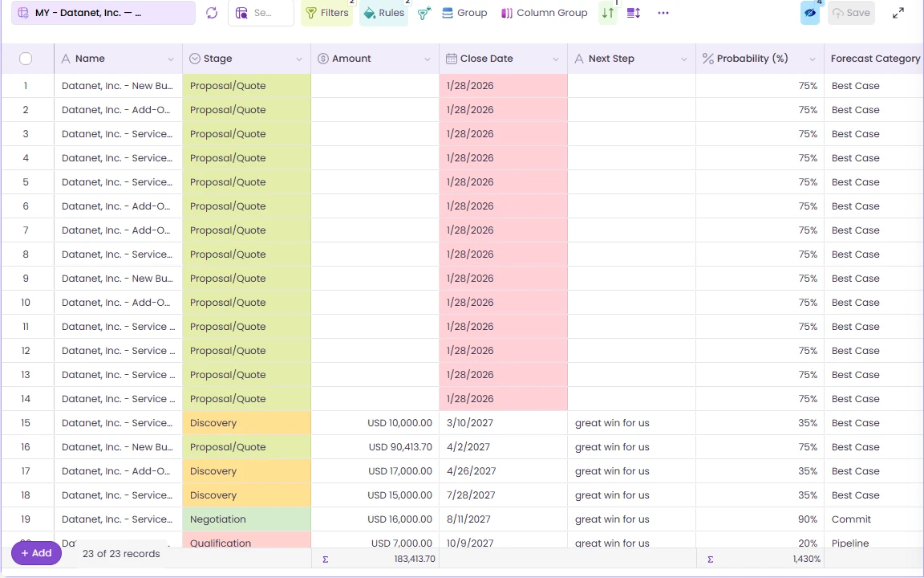Click the 3/10/2027 close date cell
The image size is (924, 578).
[x=503, y=423]
